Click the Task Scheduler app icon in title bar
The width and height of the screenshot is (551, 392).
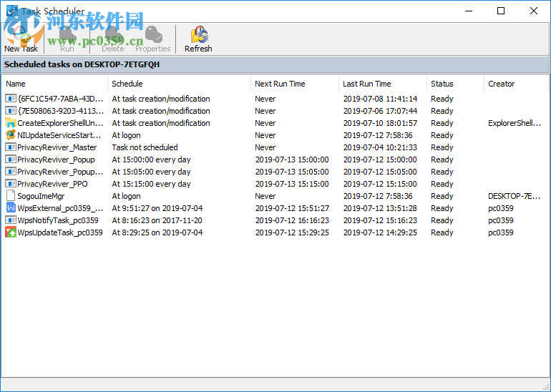click(x=11, y=11)
